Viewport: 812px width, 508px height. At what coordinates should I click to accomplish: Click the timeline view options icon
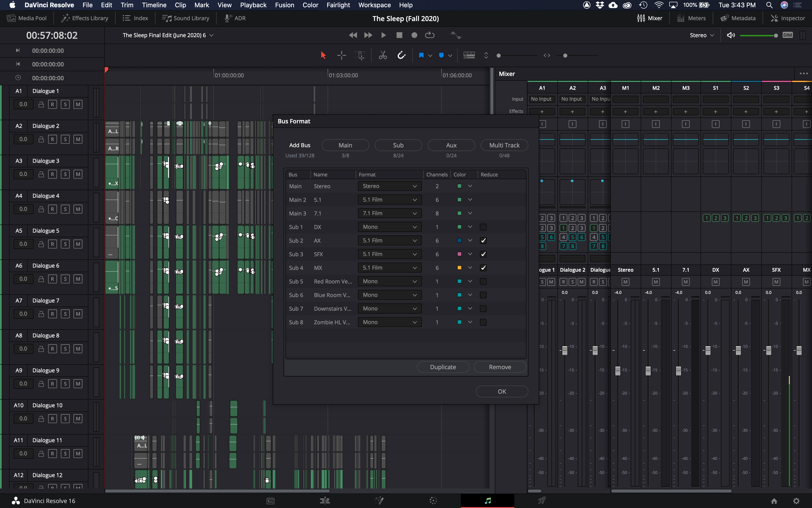[x=469, y=55]
